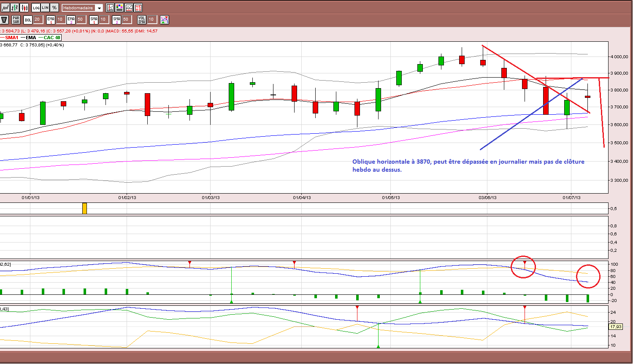Toggle the SMA 1 indicator
The height and width of the screenshot is (364, 633).
click(x=94, y=19)
